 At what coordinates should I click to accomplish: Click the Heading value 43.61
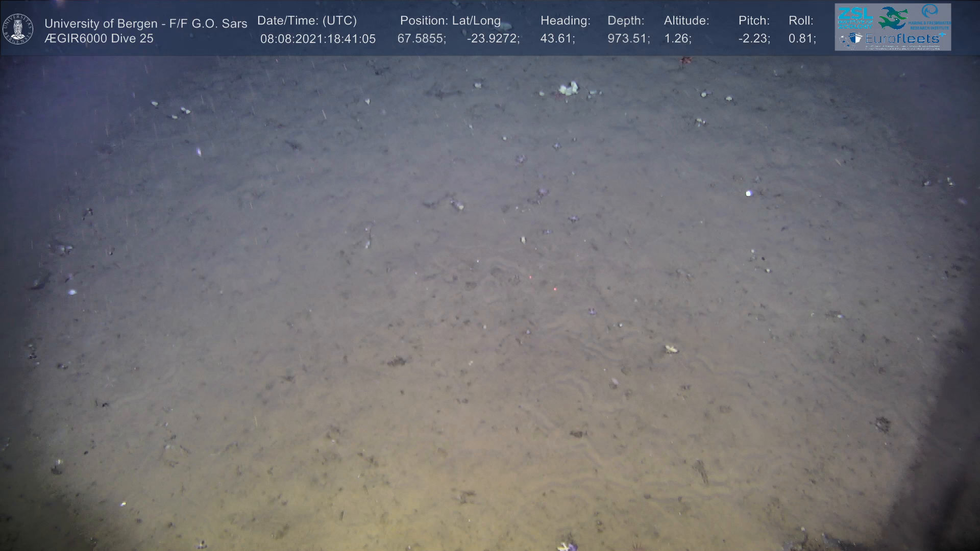557,39
